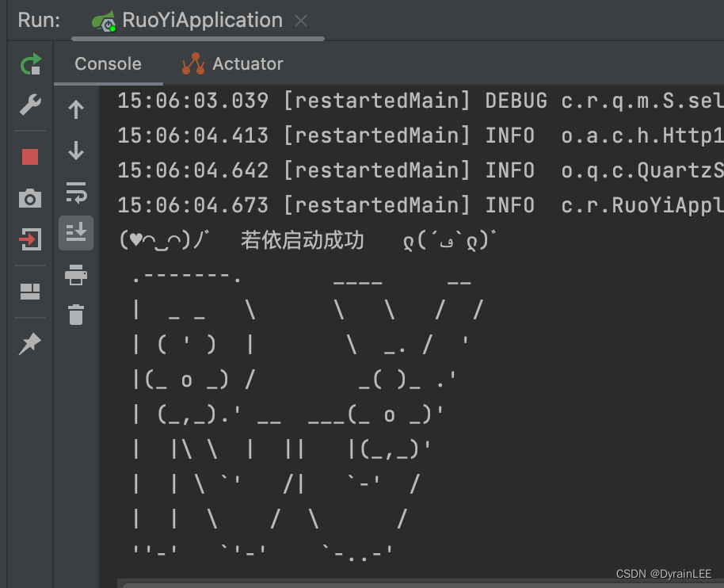This screenshot has height=588, width=724.
Task: Click the Exit application icon
Action: tap(30, 239)
